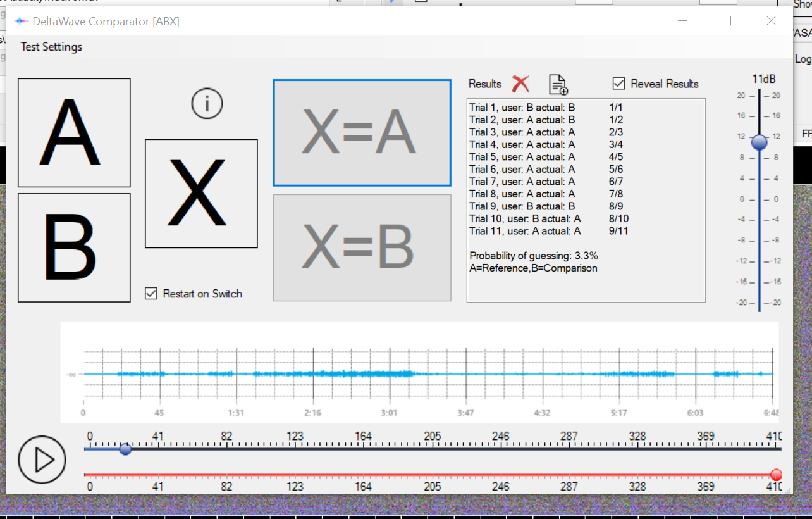
Task: Click the red end position slider handle
Action: pos(776,475)
